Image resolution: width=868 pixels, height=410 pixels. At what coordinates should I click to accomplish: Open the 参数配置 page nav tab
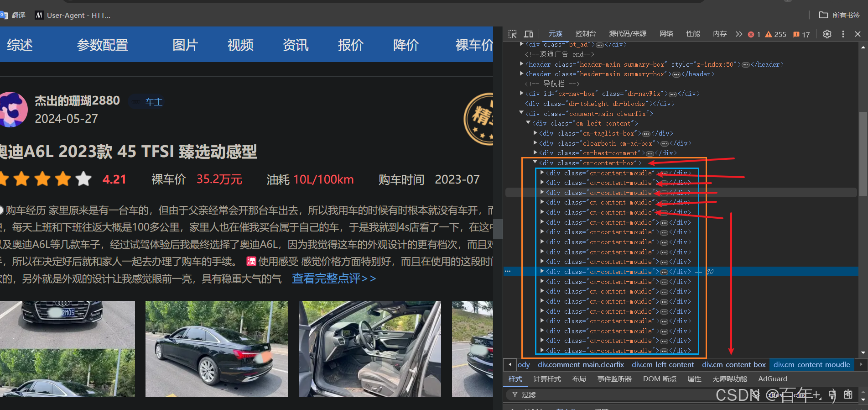click(103, 45)
